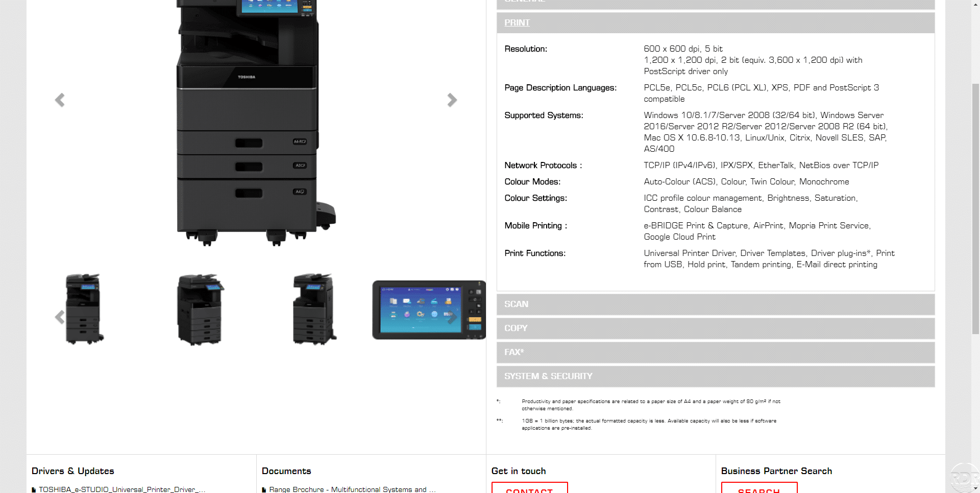This screenshot has width=980, height=493.
Task: Click the file icon beside Universal Printer Driver
Action: pos(34,490)
